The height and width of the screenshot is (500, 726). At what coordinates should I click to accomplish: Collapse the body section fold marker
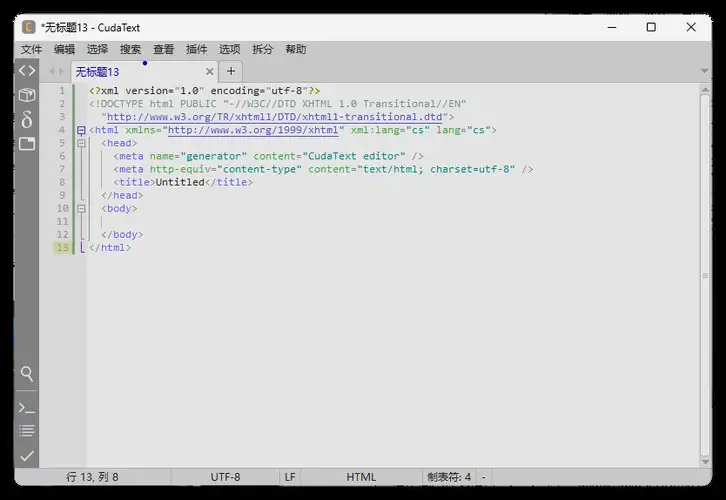(x=81, y=208)
